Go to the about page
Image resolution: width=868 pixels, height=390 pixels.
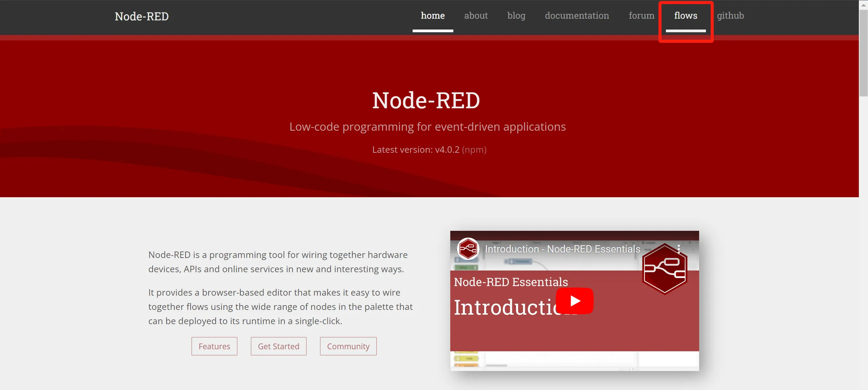(x=476, y=16)
